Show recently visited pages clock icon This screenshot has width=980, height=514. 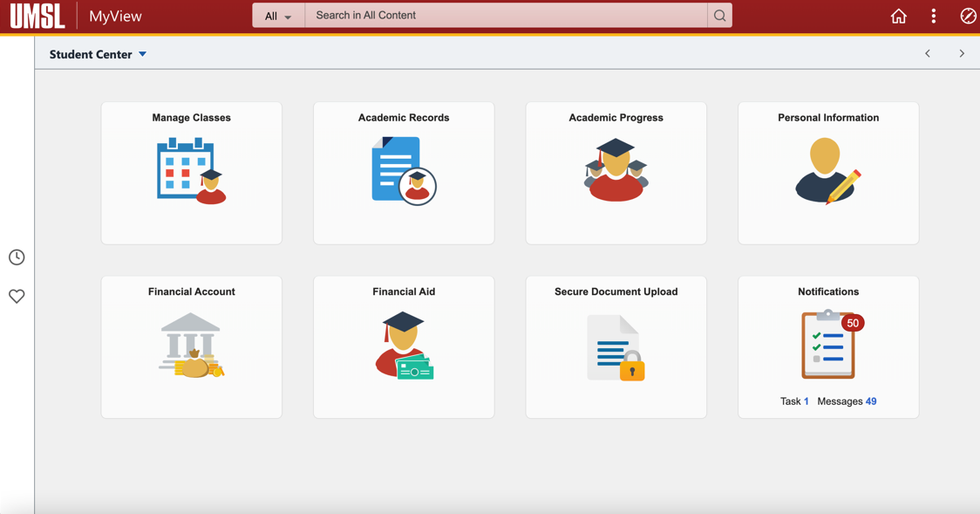17,257
